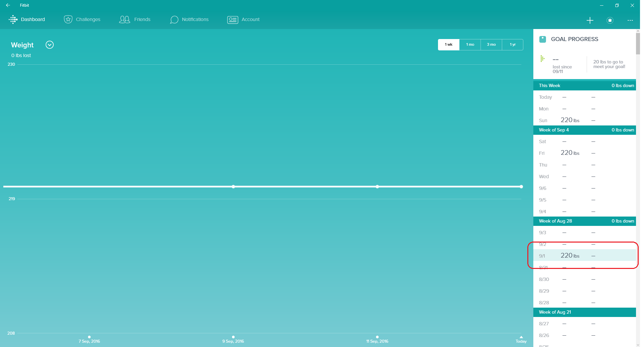Click the Challenges star badge icon
Screen dimensions: 644x347
[68, 19]
